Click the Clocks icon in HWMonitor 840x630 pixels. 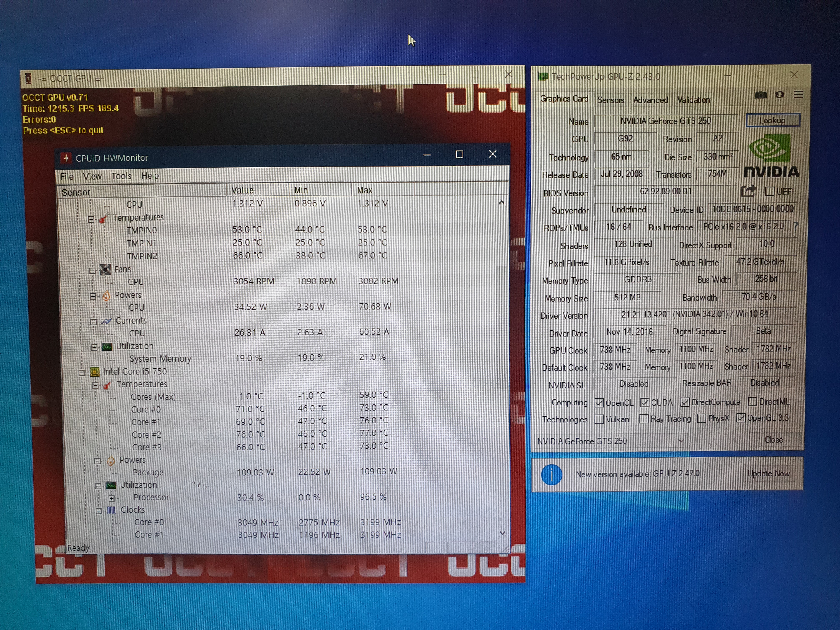click(111, 510)
